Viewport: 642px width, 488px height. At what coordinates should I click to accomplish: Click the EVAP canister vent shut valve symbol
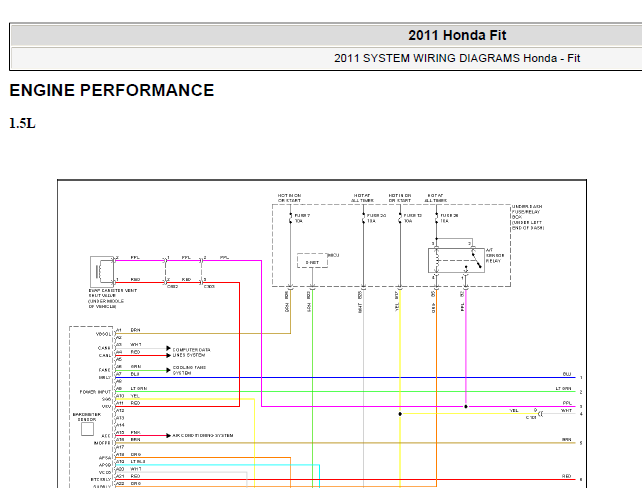(x=102, y=272)
